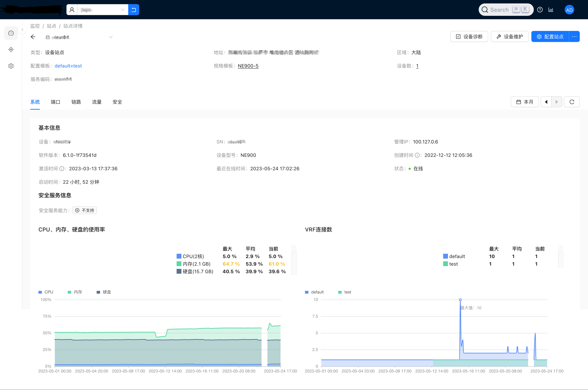Image resolution: width=588 pixels, height=390 pixels.
Task: Toggle CPU(2核) series in the stats table
Action: pos(190,256)
